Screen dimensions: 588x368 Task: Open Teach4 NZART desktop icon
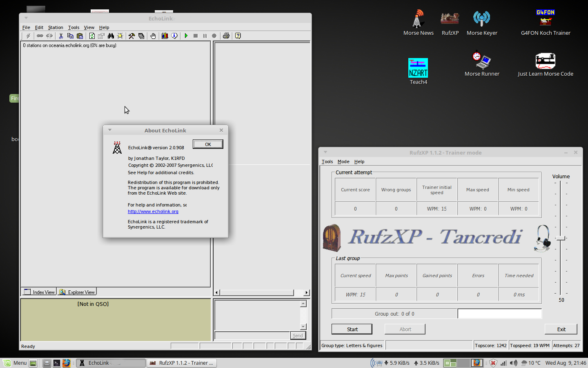tap(418, 71)
